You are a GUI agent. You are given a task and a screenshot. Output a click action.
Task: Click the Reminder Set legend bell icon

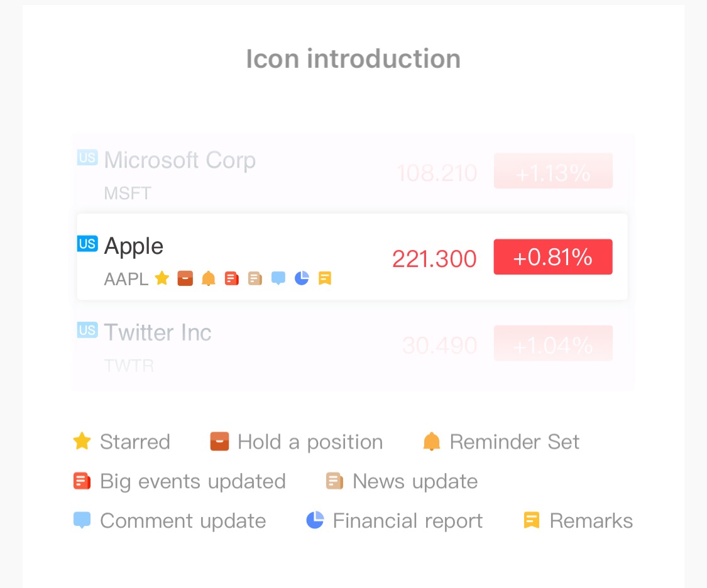click(432, 441)
